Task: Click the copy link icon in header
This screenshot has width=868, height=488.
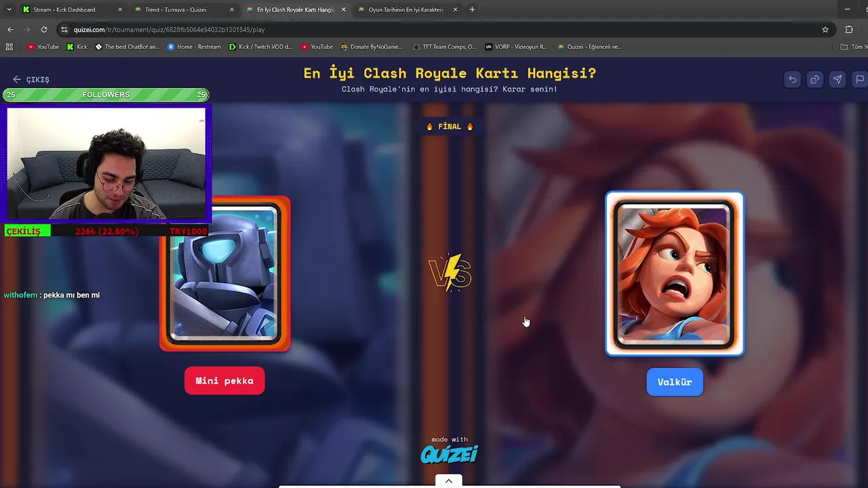Action: tap(814, 79)
